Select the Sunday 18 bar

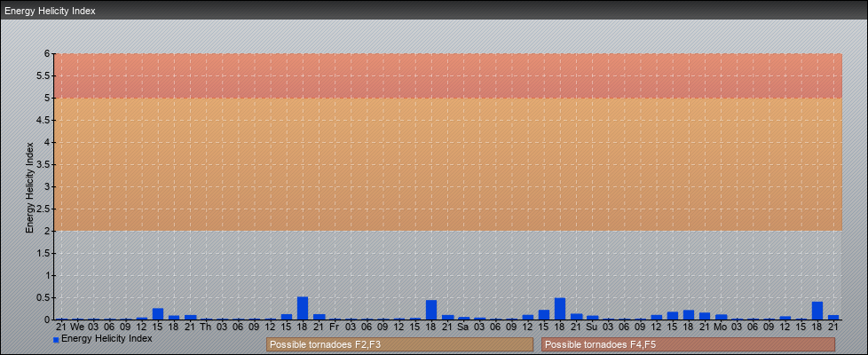(689, 314)
